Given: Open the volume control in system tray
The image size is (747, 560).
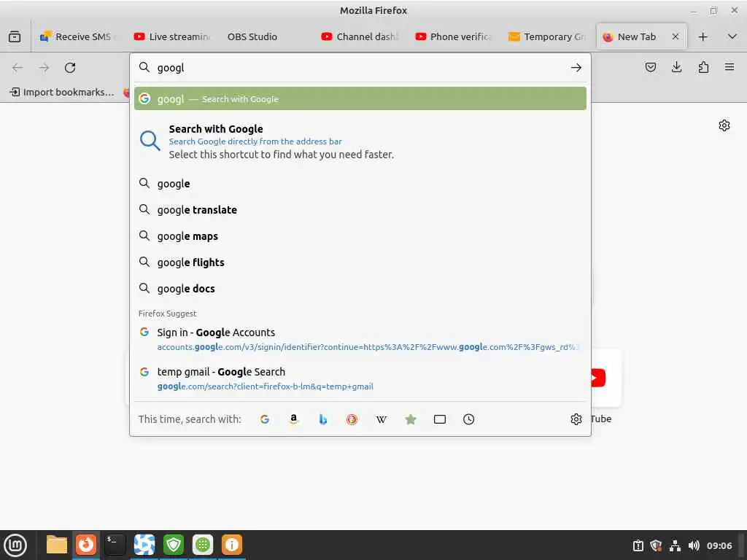Looking at the screenshot, I should pyautogui.click(x=694, y=545).
